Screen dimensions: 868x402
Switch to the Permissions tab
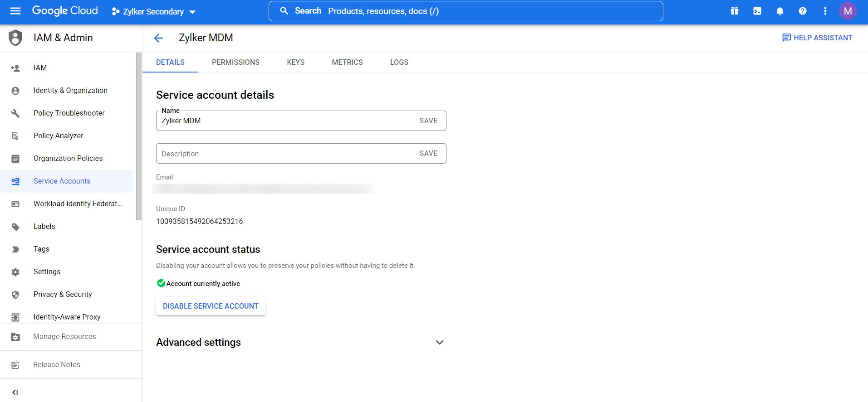coord(235,63)
